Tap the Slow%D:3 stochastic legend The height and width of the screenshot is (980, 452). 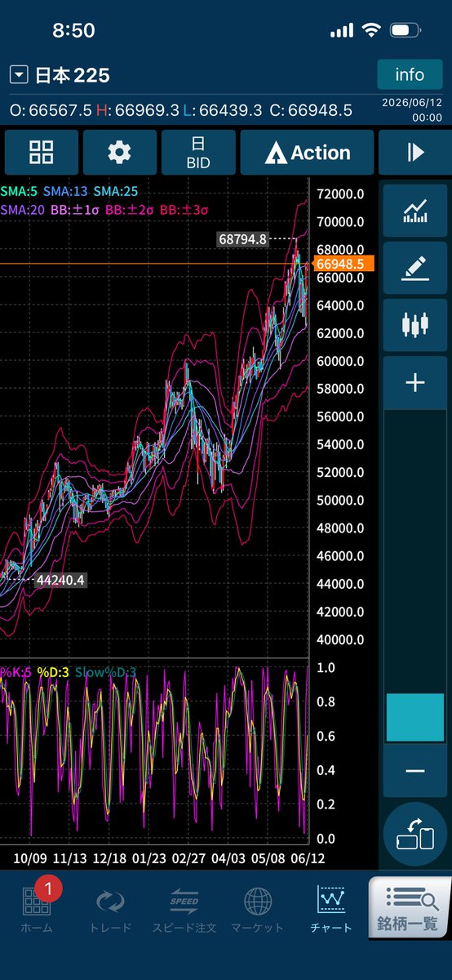point(105,672)
